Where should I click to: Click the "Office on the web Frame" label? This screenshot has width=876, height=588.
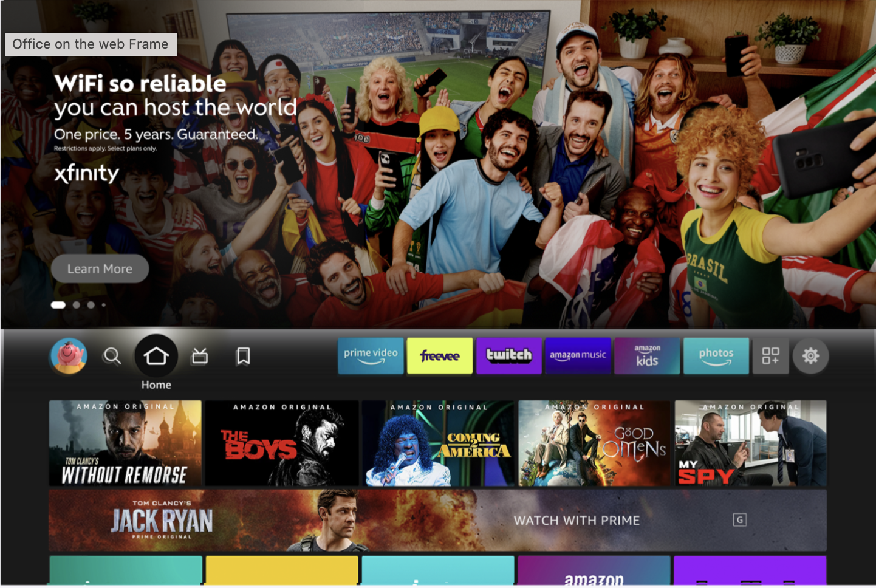[x=91, y=44]
